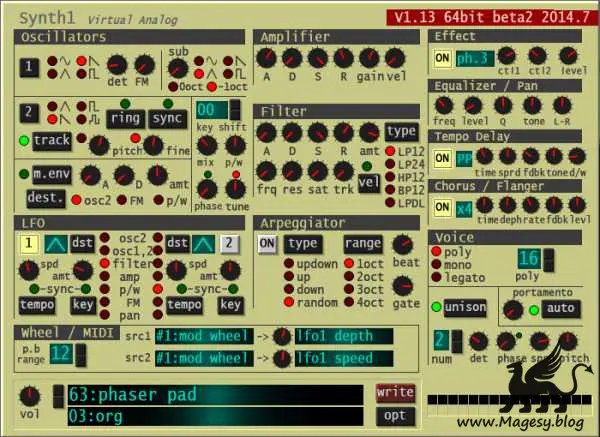Click the m.env button
This screenshot has height=437, width=600.
tap(52, 174)
